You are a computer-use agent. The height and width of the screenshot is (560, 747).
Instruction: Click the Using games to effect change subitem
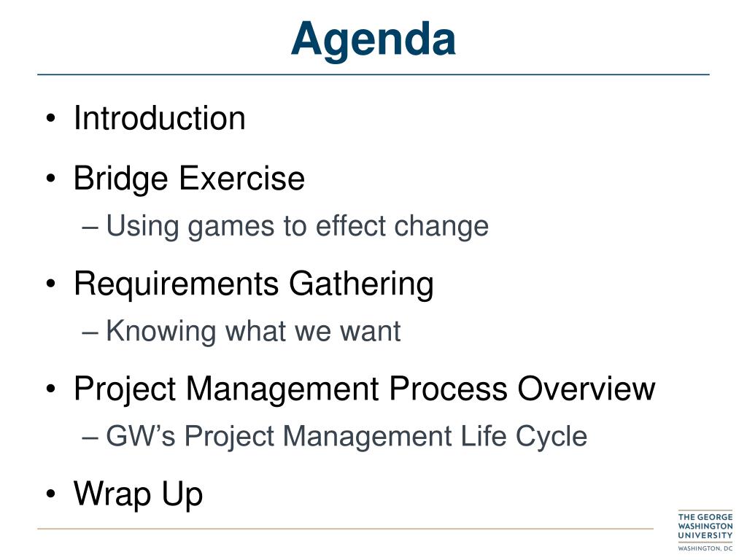click(298, 226)
